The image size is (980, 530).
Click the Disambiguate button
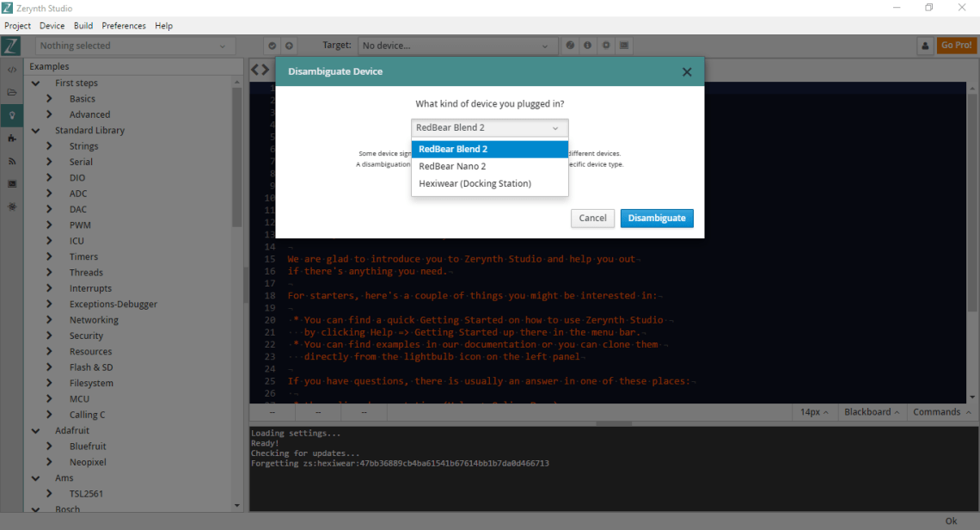click(x=657, y=219)
